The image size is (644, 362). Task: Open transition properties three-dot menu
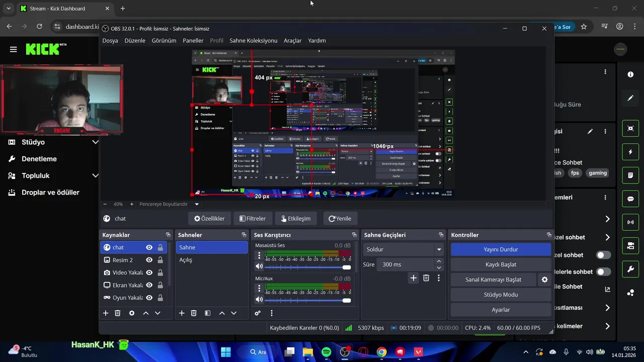[x=439, y=278]
